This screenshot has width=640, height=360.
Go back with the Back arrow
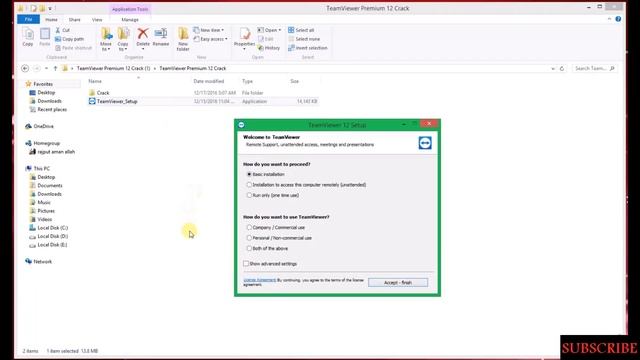(x=25, y=69)
